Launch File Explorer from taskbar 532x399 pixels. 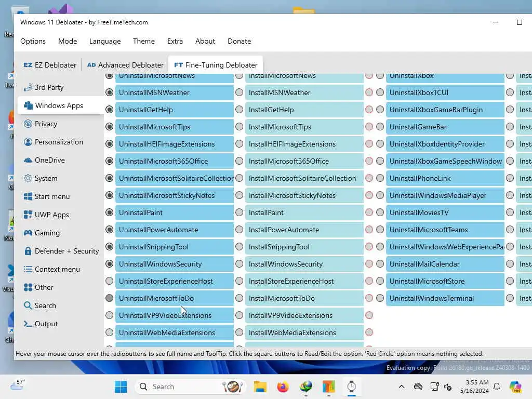pyautogui.click(x=260, y=387)
